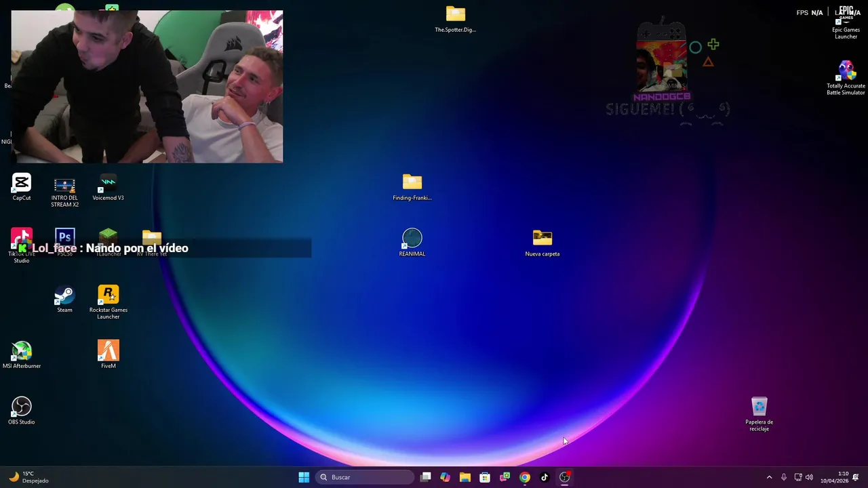This screenshot has height=488, width=868.
Task: Open Copilot from the taskbar
Action: pyautogui.click(x=445, y=477)
